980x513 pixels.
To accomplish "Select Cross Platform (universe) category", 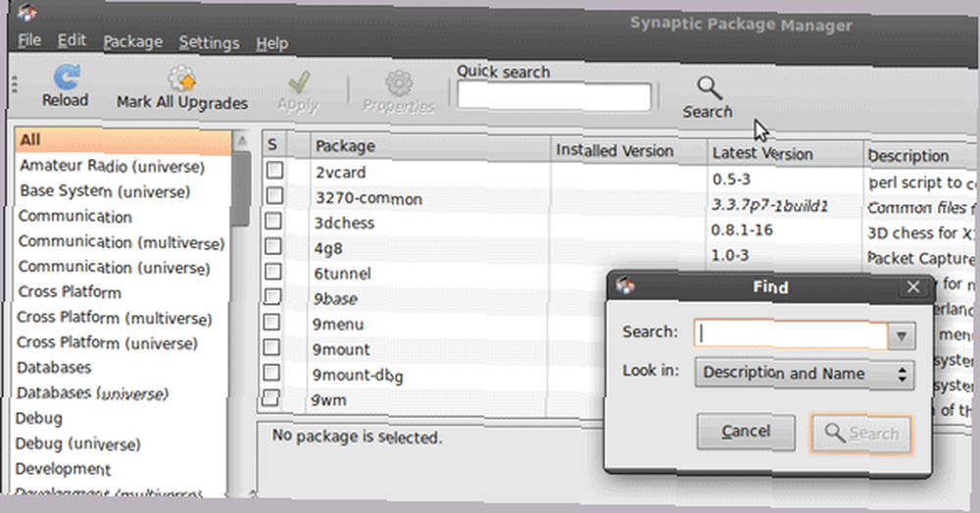I will (107, 343).
